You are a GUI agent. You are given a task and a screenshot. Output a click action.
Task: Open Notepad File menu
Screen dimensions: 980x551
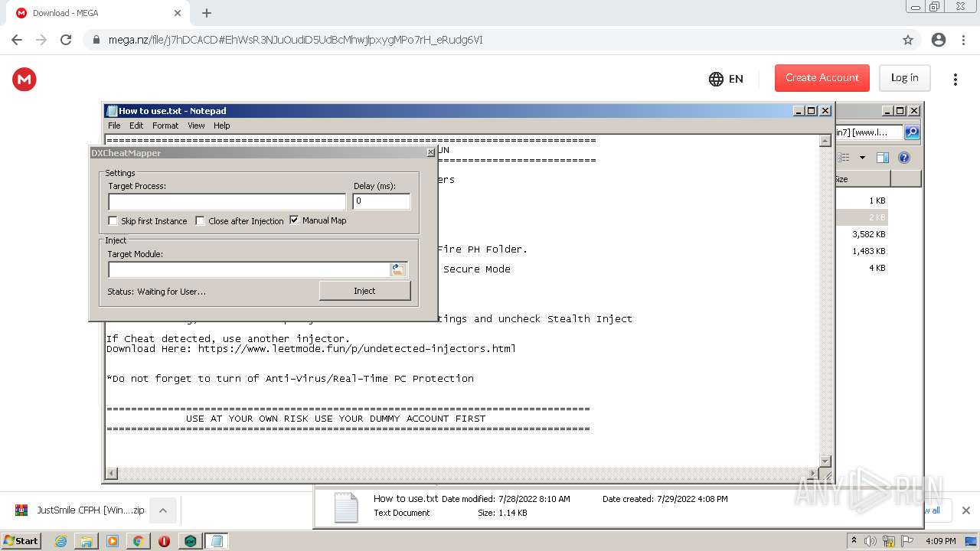pyautogui.click(x=114, y=126)
